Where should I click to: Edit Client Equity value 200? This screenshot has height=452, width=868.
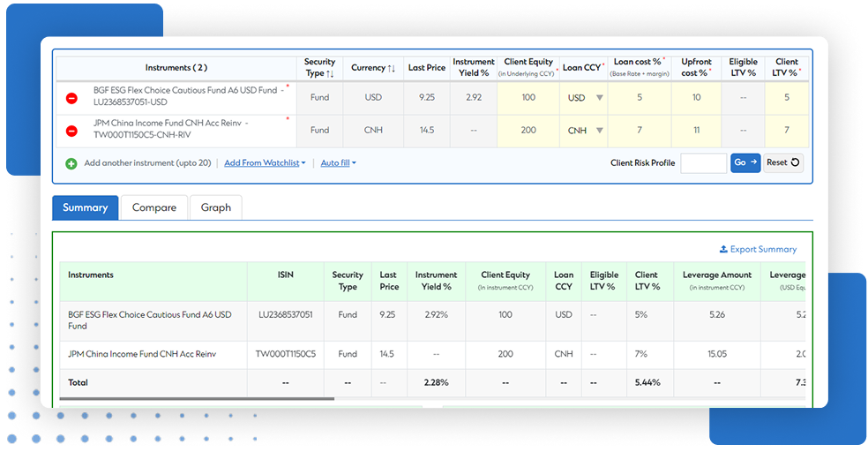click(x=528, y=130)
